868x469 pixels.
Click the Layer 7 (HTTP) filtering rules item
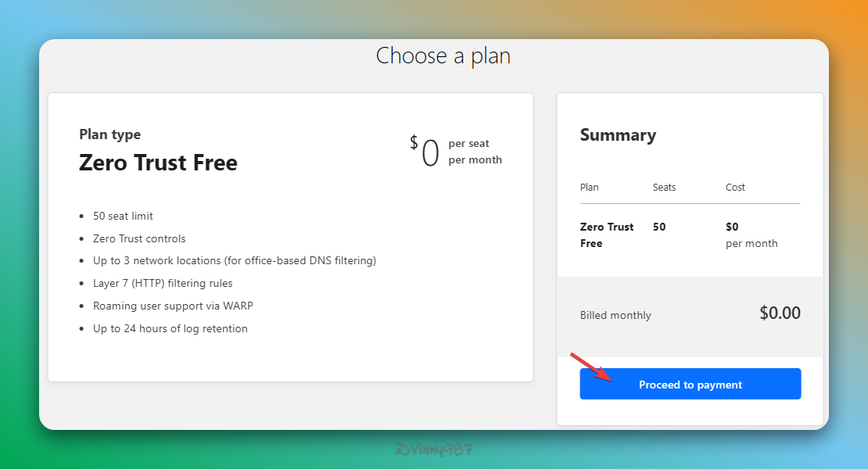tap(163, 283)
